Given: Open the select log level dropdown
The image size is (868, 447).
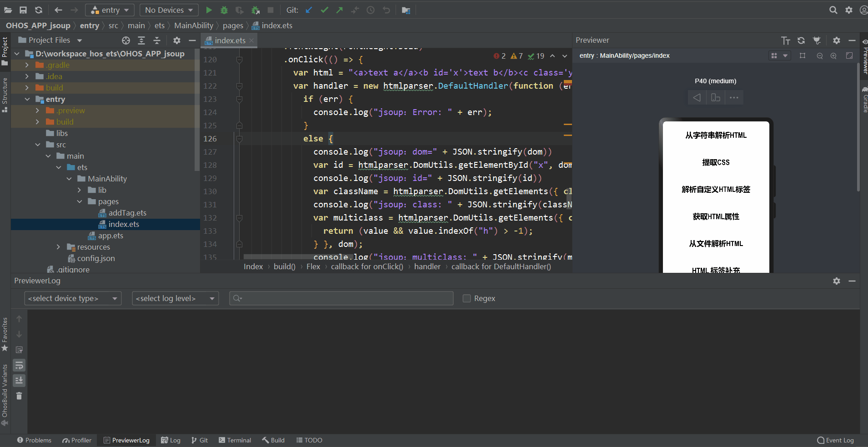Looking at the screenshot, I should click(x=175, y=298).
